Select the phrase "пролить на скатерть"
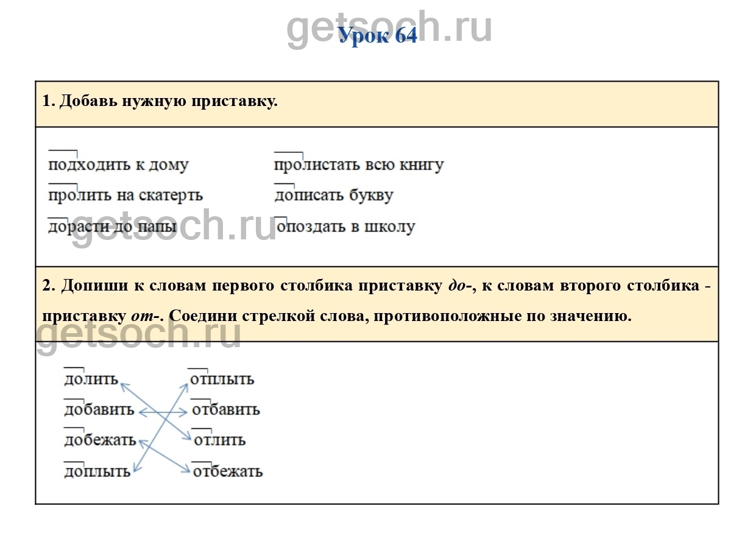Image resolution: width=756 pixels, height=547 pixels. tap(125, 196)
